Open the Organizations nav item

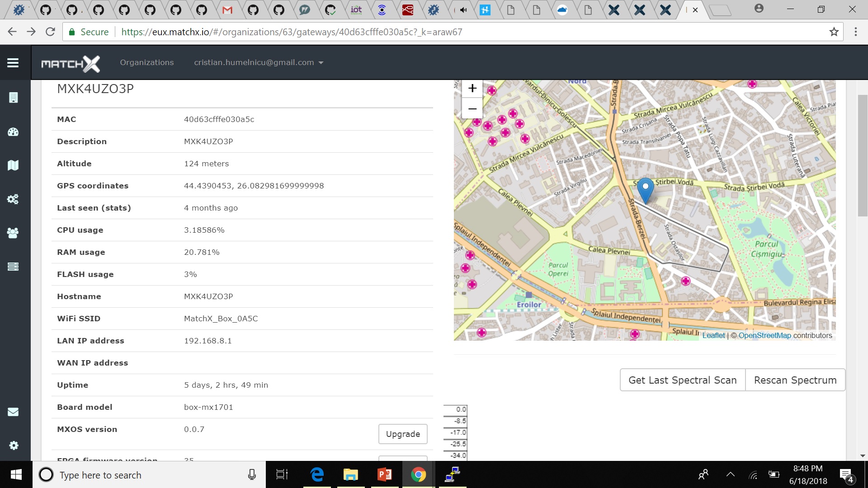[146, 62]
